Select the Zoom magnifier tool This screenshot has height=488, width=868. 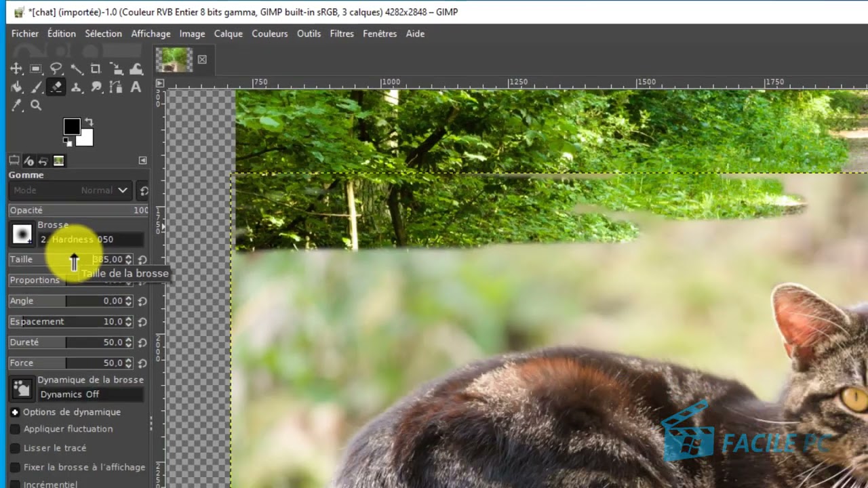36,105
